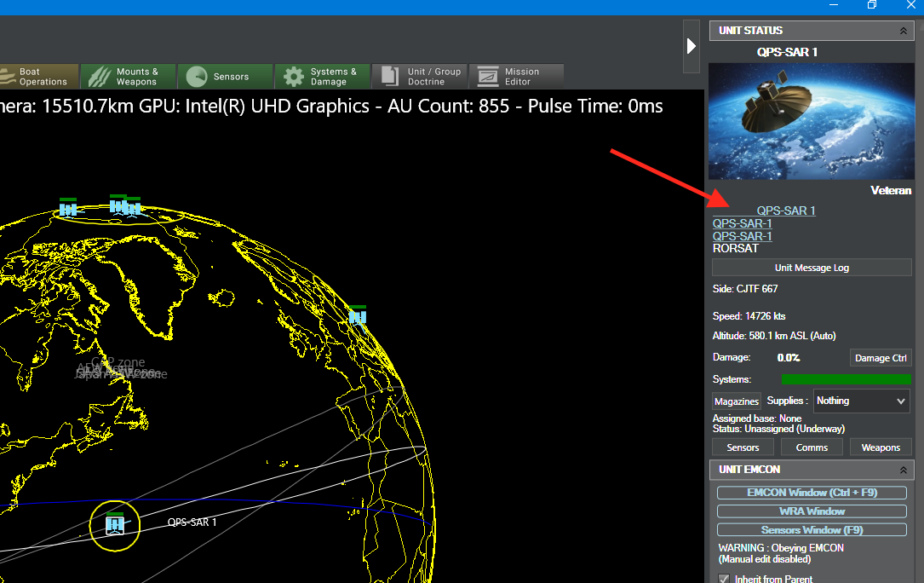Collapse the UNIT EMCON panel

point(904,470)
